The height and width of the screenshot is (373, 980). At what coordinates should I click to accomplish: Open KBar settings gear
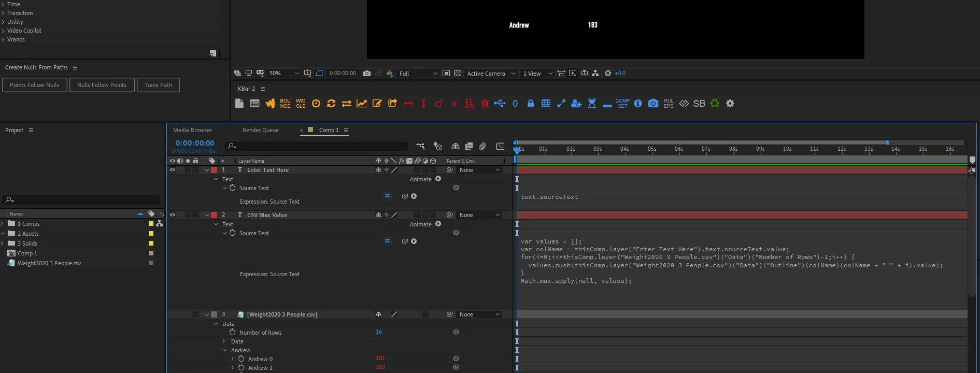[x=730, y=104]
